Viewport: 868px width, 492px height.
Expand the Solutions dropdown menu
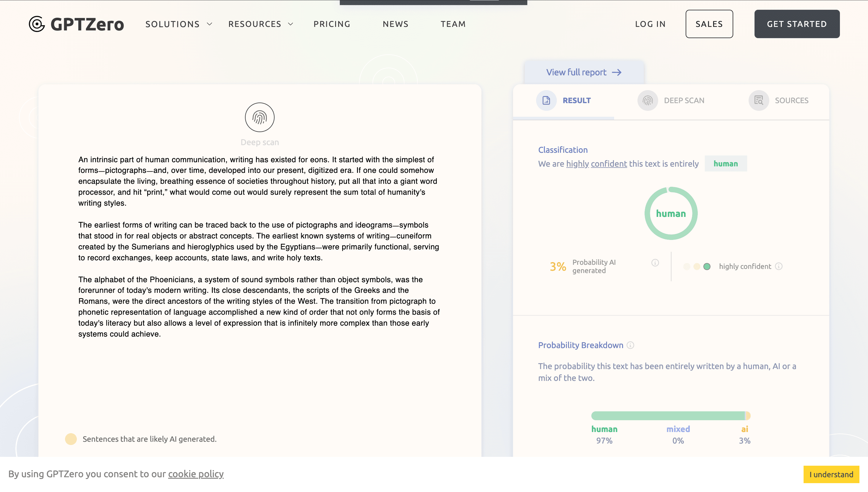pos(179,24)
